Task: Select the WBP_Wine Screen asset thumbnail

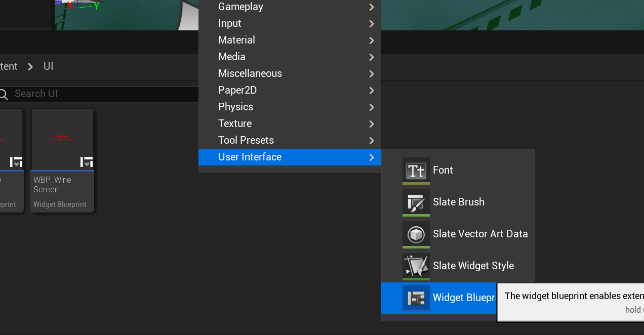Action: coord(62,139)
